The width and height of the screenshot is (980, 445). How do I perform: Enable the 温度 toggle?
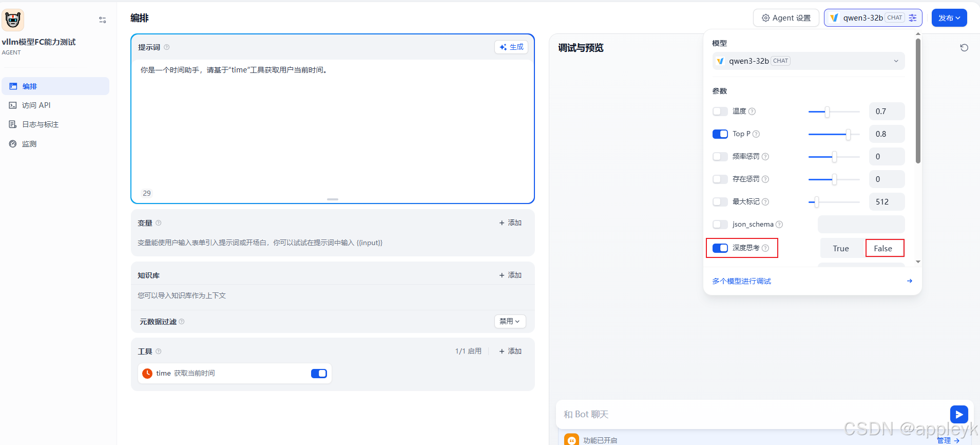[x=720, y=112]
